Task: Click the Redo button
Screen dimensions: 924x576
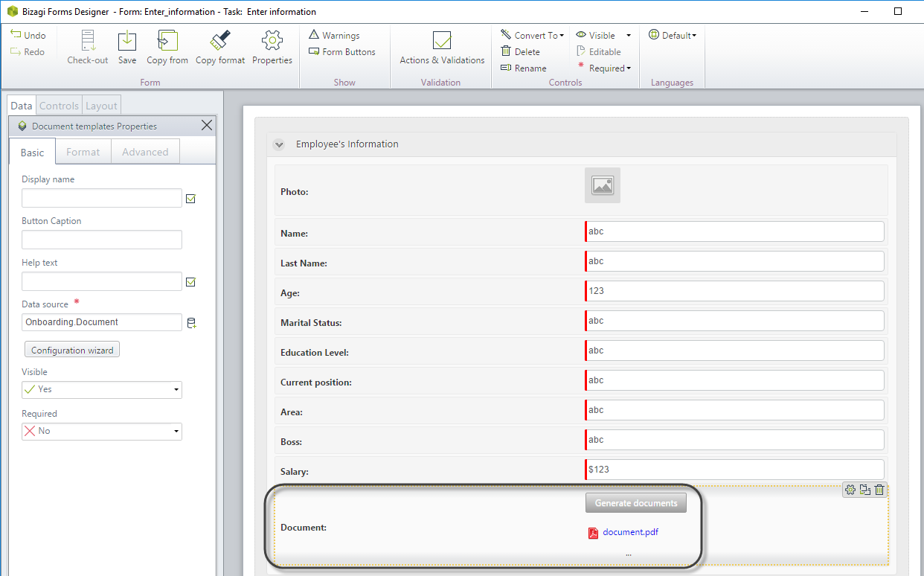Action: pyautogui.click(x=28, y=51)
